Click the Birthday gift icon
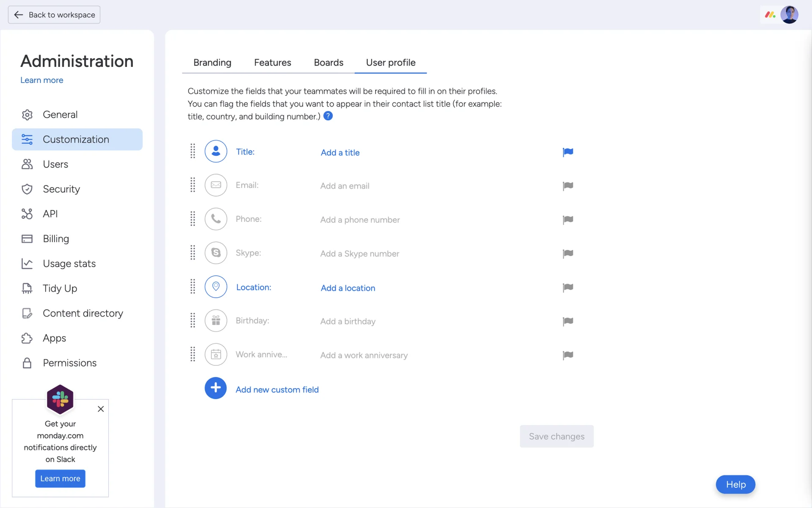The height and width of the screenshot is (508, 812). pos(216,320)
